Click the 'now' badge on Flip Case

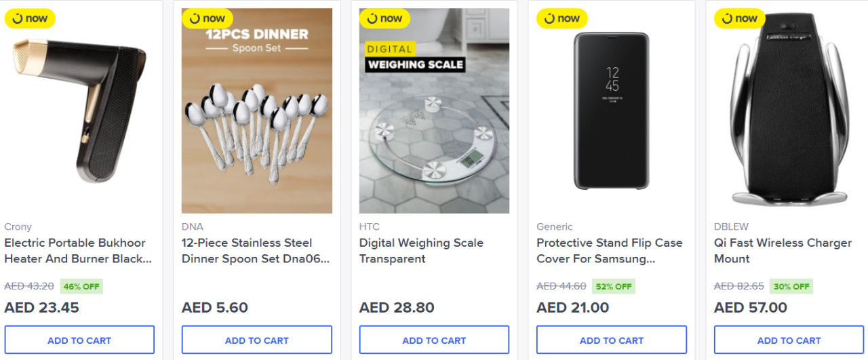pyautogui.click(x=561, y=18)
